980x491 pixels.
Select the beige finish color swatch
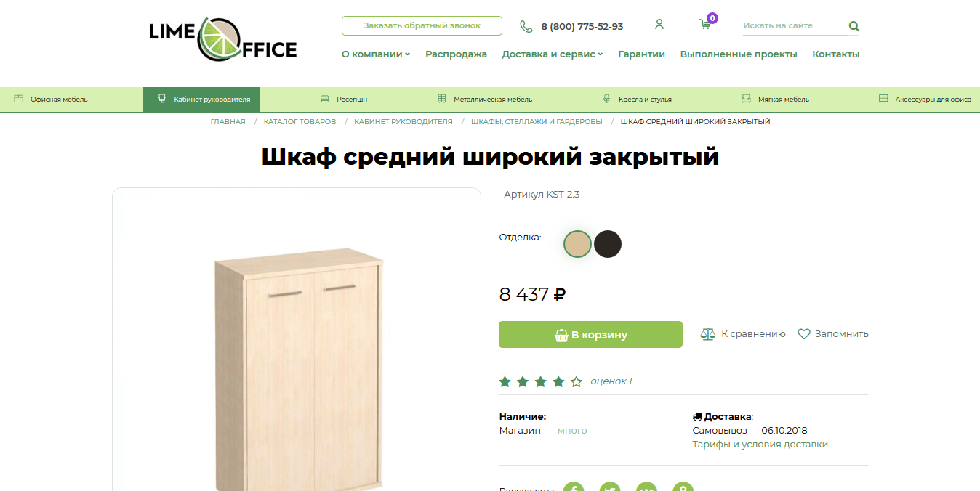(577, 244)
